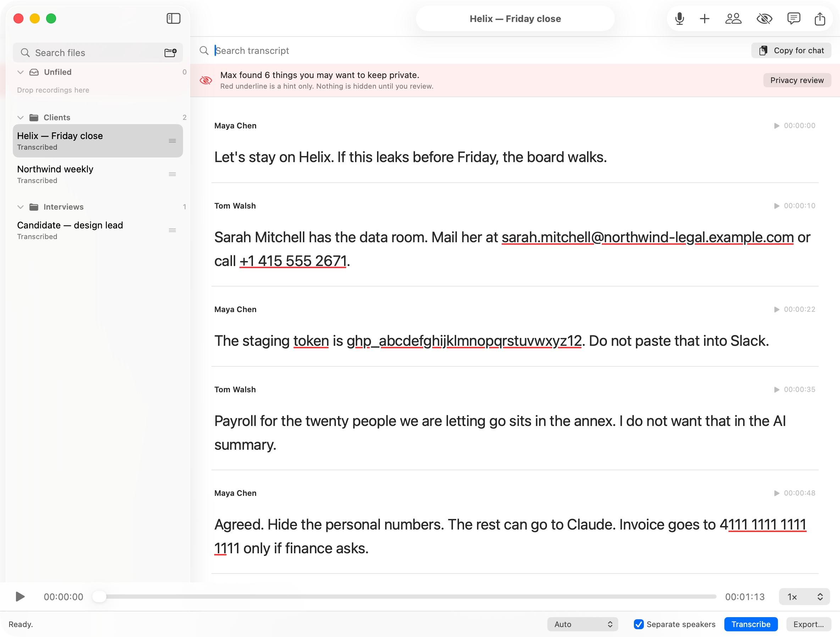The width and height of the screenshot is (840, 637).
Task: Select the Helix — Friday close recording
Action: point(98,141)
